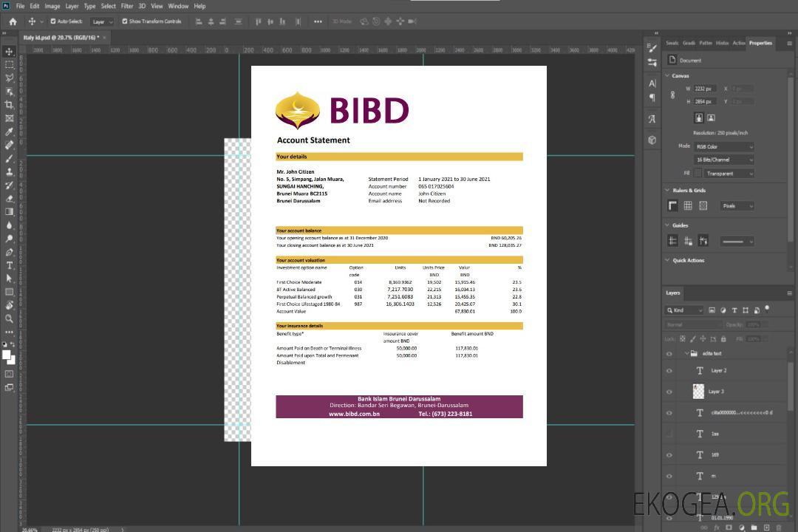Viewport: 798px width, 532px height.
Task: Select the Brush tool
Action: [9, 158]
